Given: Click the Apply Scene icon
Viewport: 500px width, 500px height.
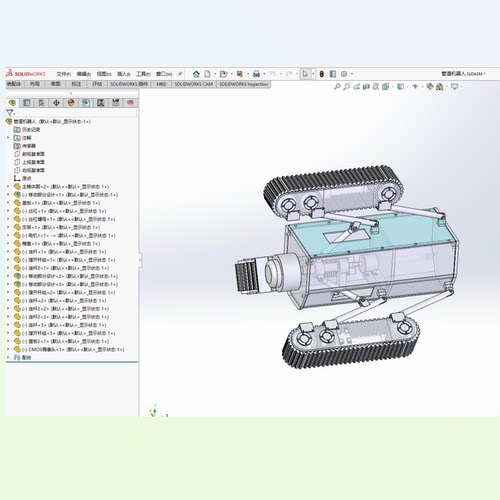Looking at the screenshot, I should [440, 87].
